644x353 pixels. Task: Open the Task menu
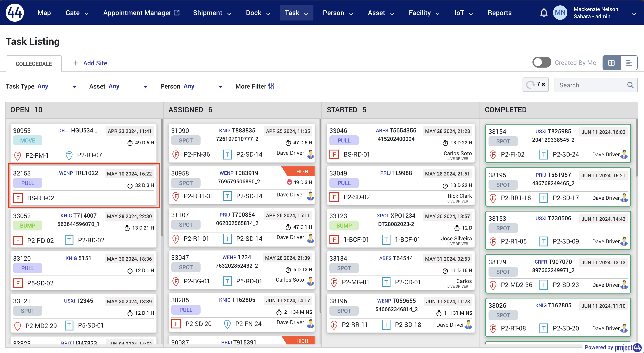297,13
